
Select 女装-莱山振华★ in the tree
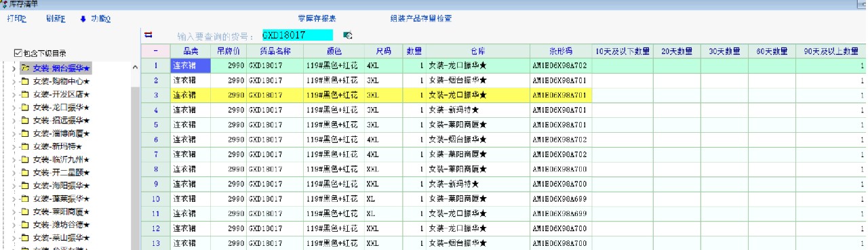pos(62,238)
